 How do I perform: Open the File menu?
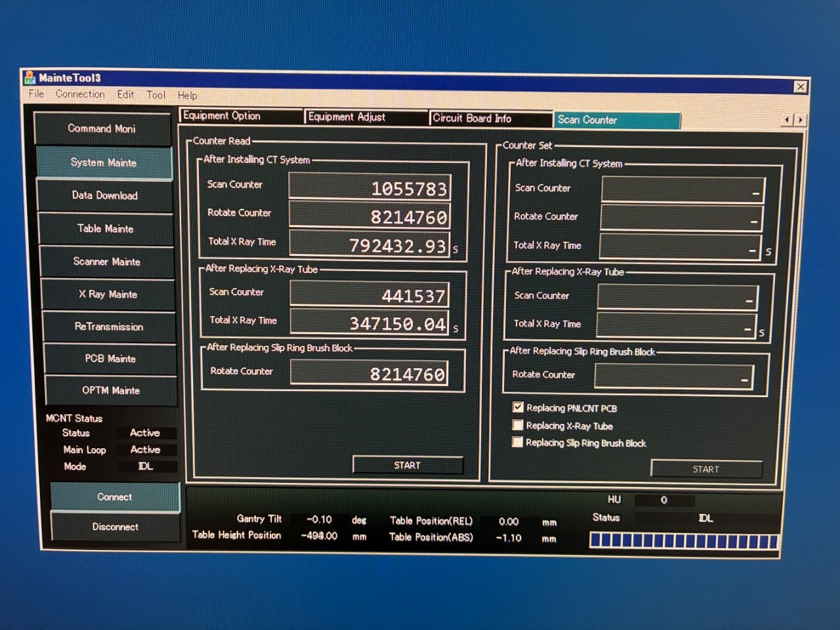click(x=36, y=94)
